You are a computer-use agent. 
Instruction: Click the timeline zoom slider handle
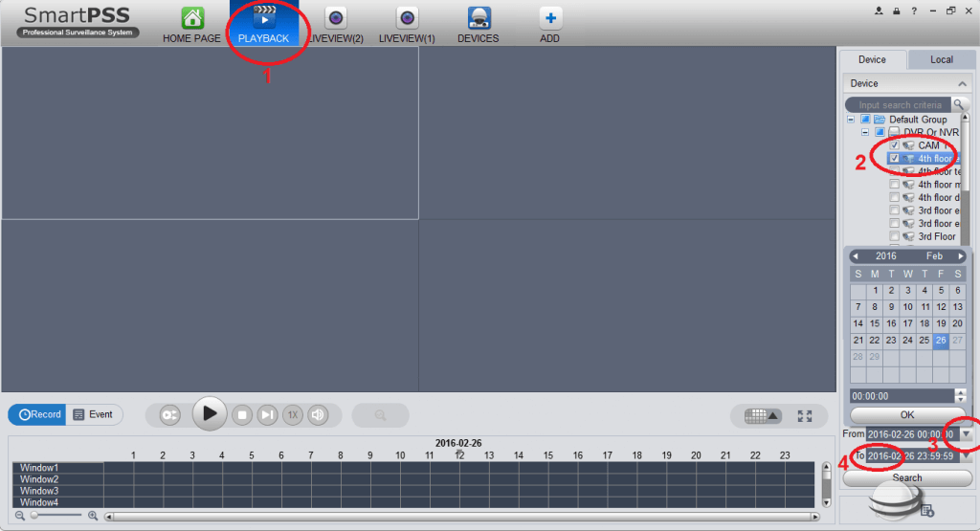pos(34,516)
